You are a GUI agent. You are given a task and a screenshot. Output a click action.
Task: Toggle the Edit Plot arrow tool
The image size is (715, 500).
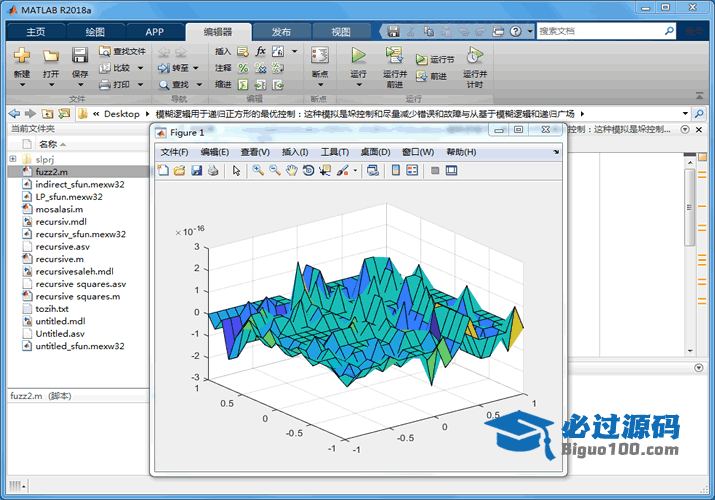click(x=236, y=170)
